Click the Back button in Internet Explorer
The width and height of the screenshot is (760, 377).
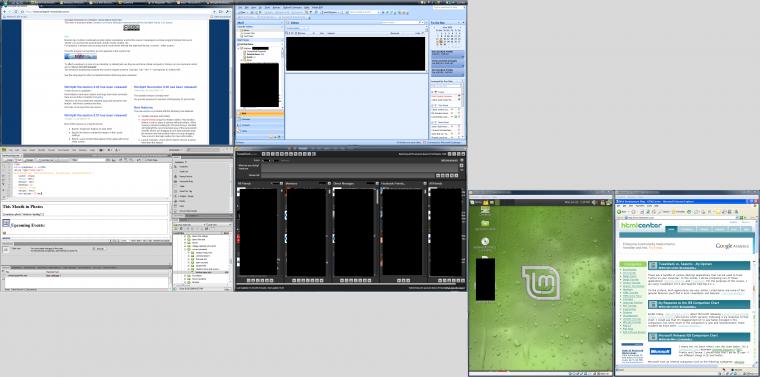click(x=621, y=211)
